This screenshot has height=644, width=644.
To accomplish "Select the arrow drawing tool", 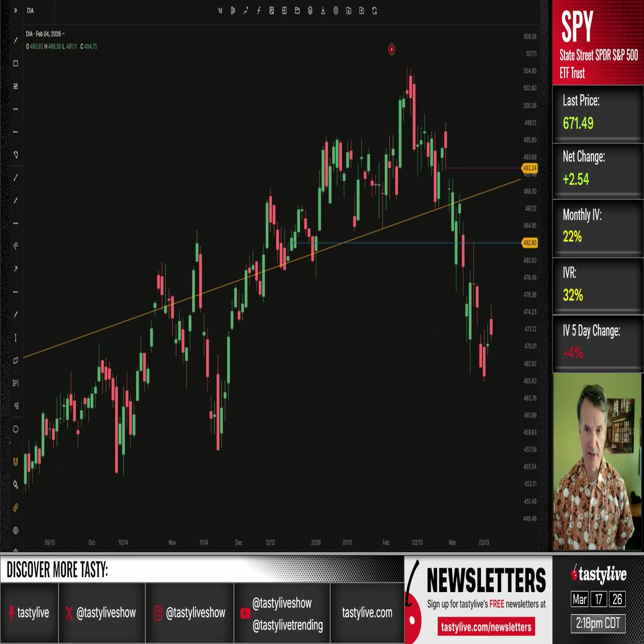I will tap(16, 269).
